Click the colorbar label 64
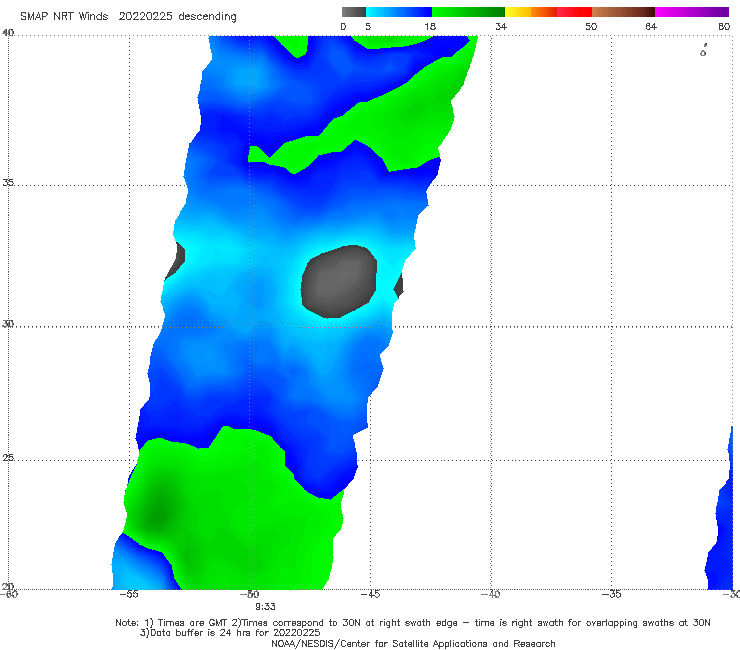Screen dimensions: 740x650 click(651, 27)
